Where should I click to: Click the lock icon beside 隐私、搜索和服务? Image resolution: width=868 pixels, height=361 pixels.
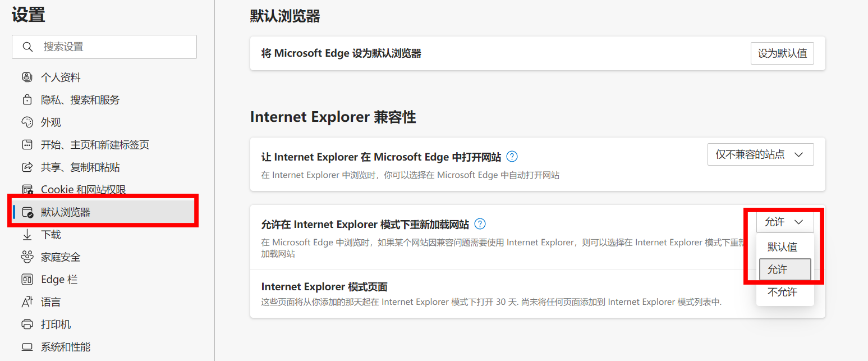[27, 99]
